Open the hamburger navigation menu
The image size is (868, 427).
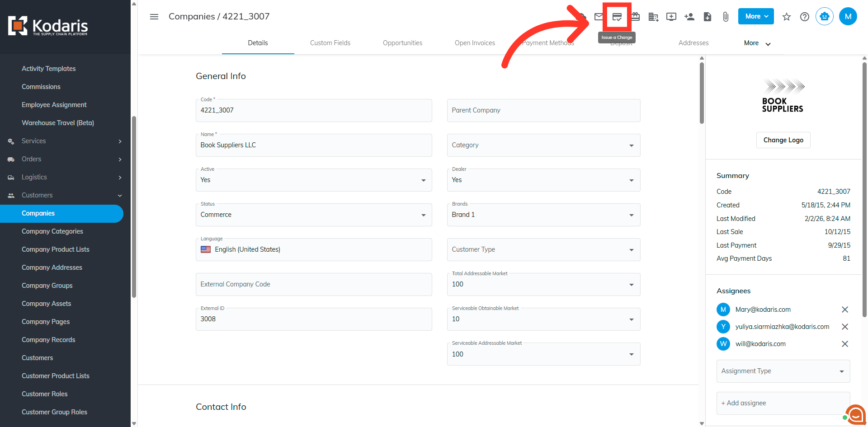(x=154, y=17)
